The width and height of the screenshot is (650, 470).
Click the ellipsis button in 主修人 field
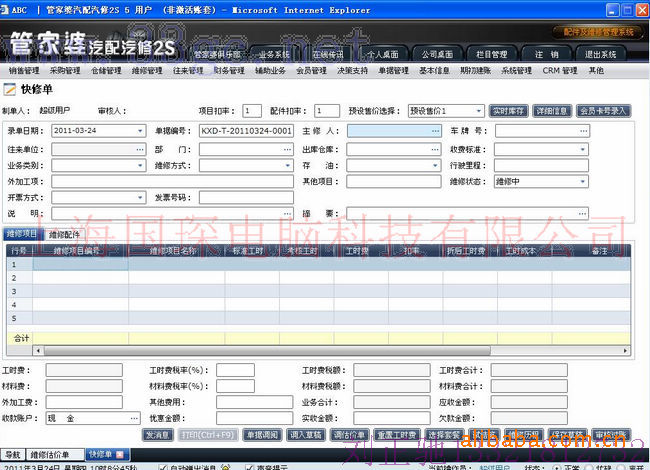point(435,131)
